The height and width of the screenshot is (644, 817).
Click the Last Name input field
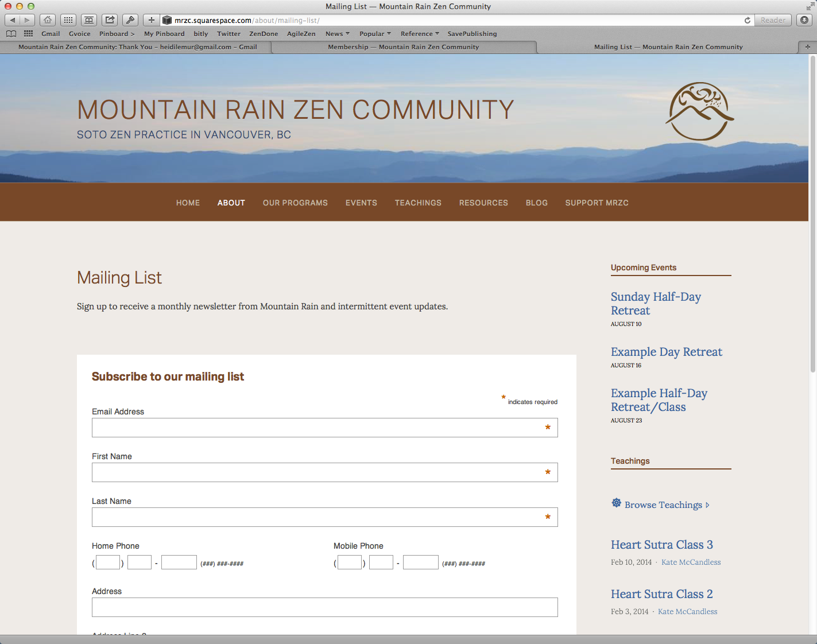[x=325, y=517]
